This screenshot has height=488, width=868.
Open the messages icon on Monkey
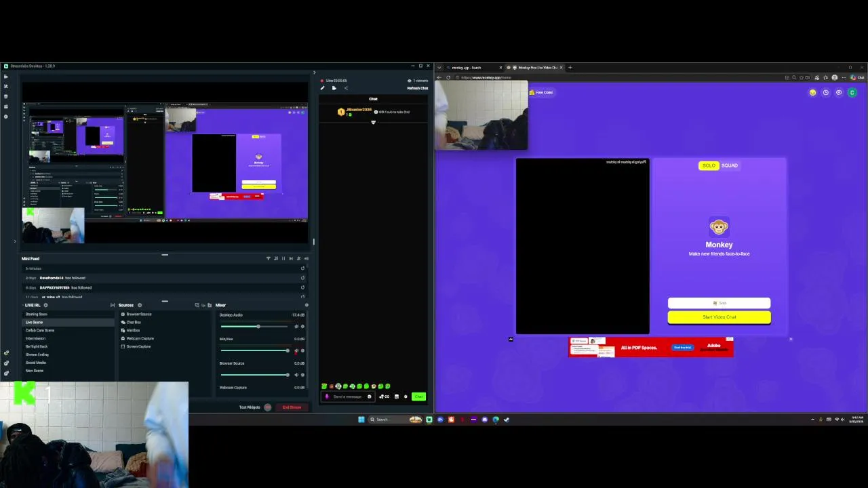coord(839,92)
